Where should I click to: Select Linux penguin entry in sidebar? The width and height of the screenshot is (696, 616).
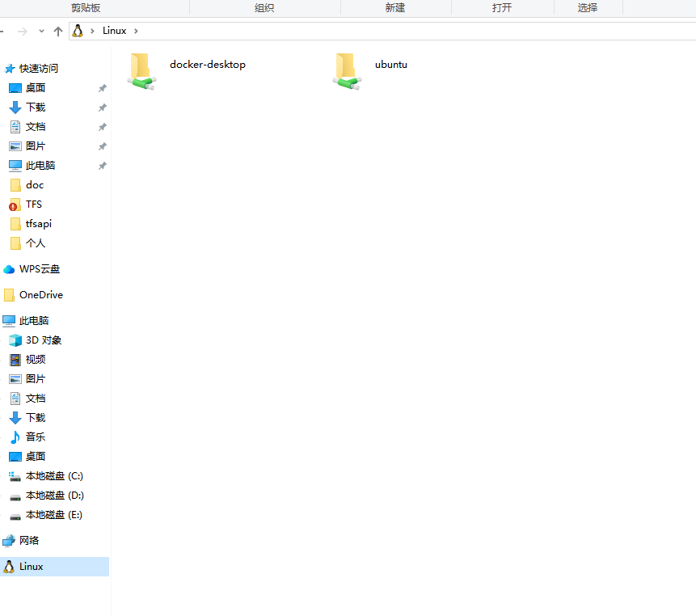55,567
